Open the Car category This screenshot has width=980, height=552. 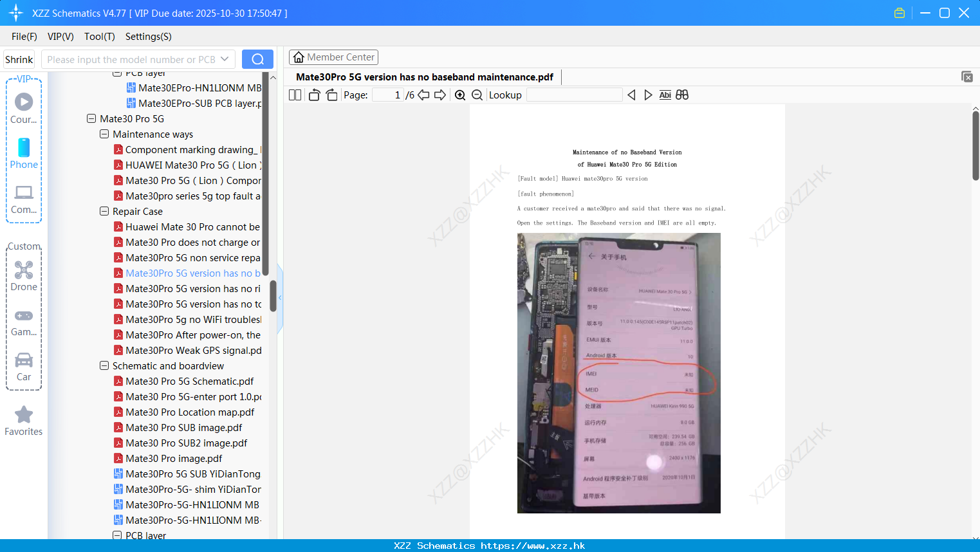tap(24, 367)
